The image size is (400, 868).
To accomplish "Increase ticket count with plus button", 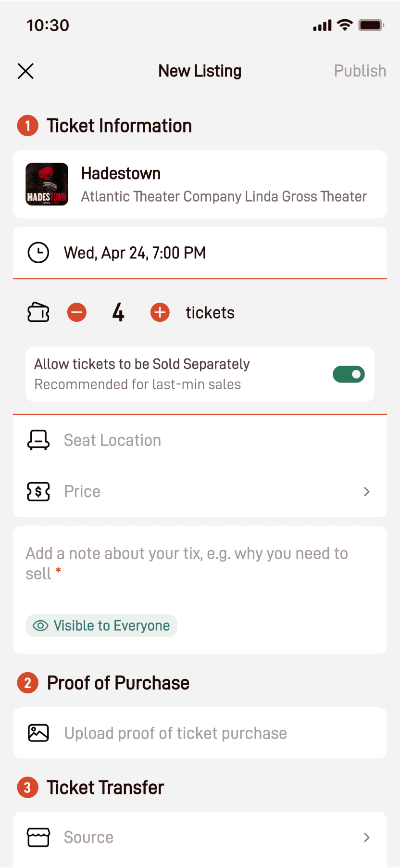I will tap(160, 312).
